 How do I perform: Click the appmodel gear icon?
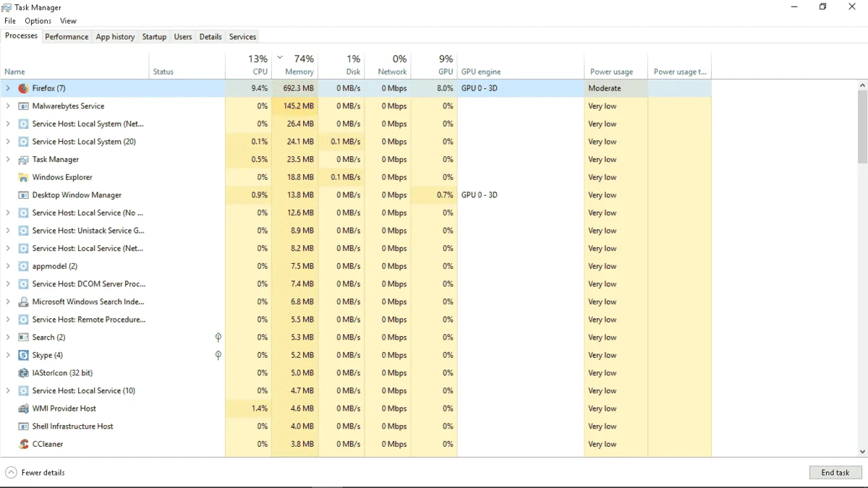pyautogui.click(x=23, y=266)
